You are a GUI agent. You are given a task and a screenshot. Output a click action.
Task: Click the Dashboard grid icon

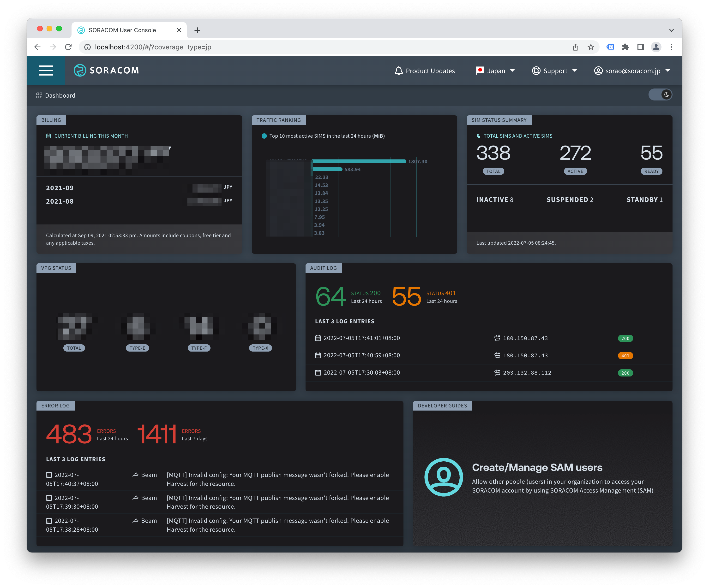click(39, 95)
